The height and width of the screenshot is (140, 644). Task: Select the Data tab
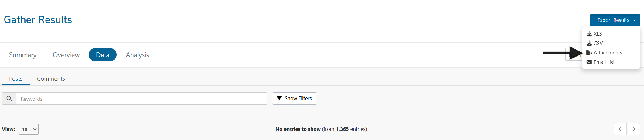pyautogui.click(x=103, y=55)
